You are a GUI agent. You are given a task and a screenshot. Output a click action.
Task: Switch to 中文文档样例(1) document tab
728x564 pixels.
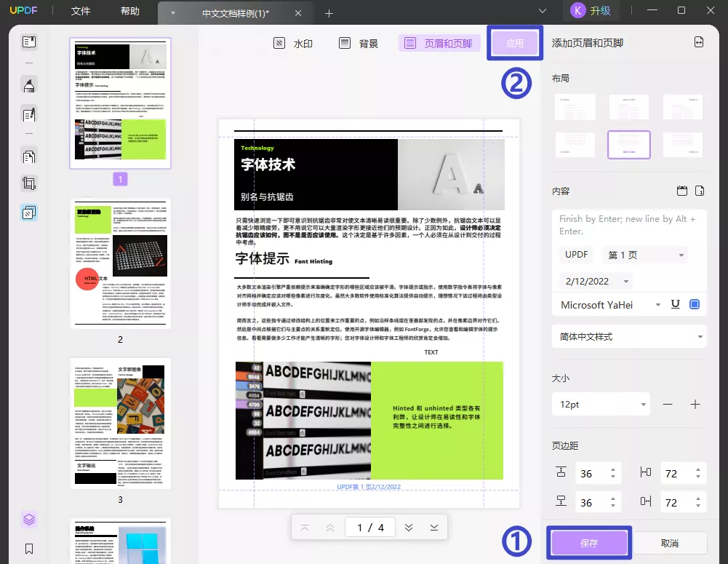point(236,14)
